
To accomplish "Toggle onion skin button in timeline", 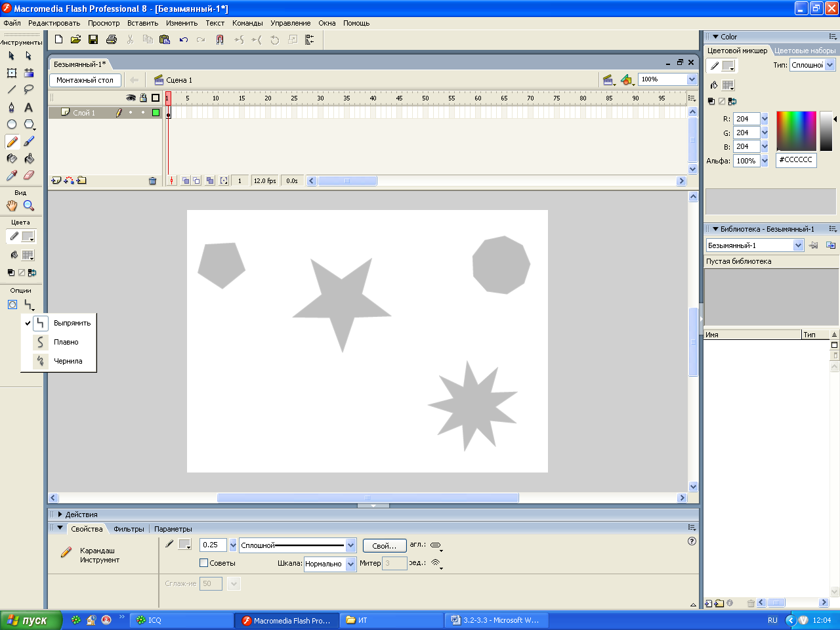I will pos(186,180).
